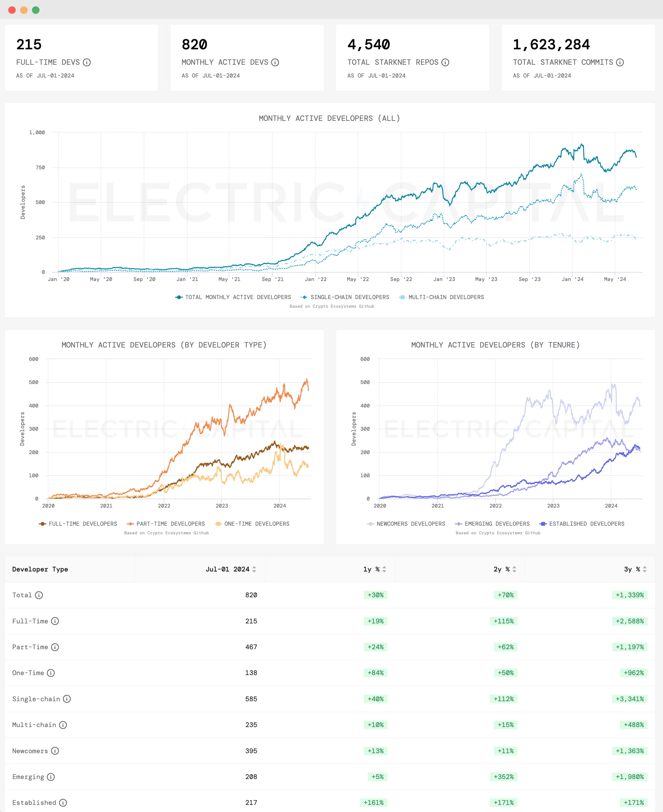The height and width of the screenshot is (812, 663).
Task: Open the Emerging row info tooltip
Action: [51, 777]
